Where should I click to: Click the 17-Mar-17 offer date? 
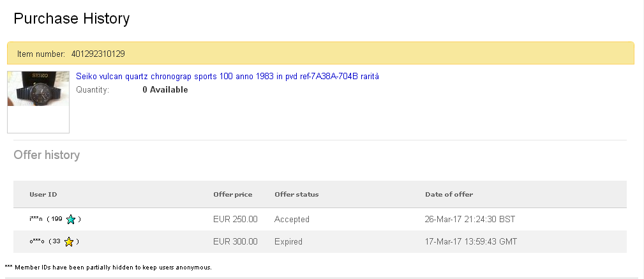point(470,241)
